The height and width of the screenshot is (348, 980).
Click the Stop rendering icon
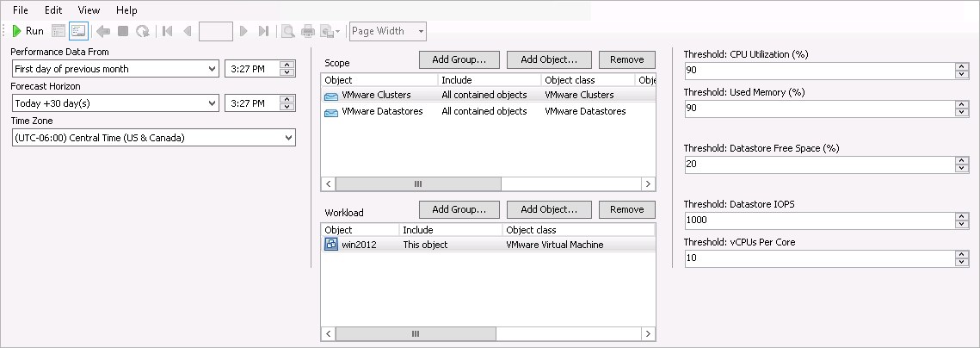tap(123, 31)
